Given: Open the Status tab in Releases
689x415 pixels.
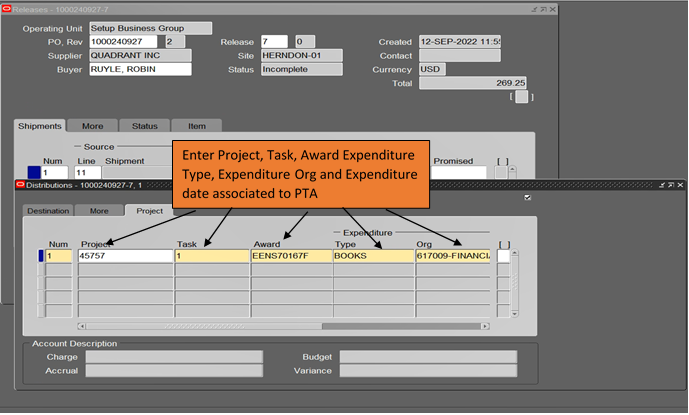Looking at the screenshot, I should point(145,126).
